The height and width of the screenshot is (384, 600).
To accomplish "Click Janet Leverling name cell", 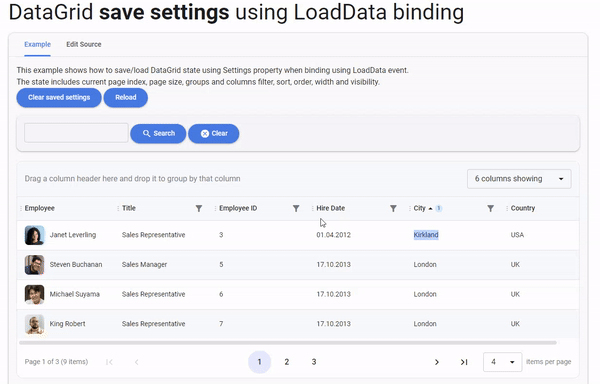I will tap(73, 235).
